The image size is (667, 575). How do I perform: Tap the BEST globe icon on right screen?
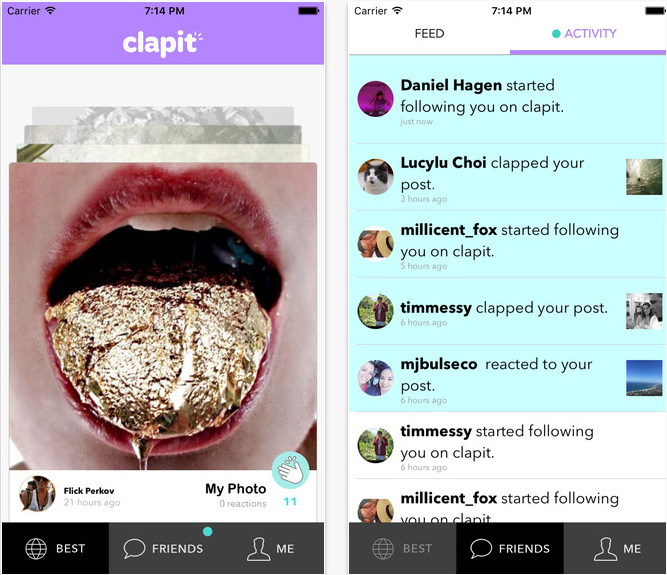pos(383,549)
